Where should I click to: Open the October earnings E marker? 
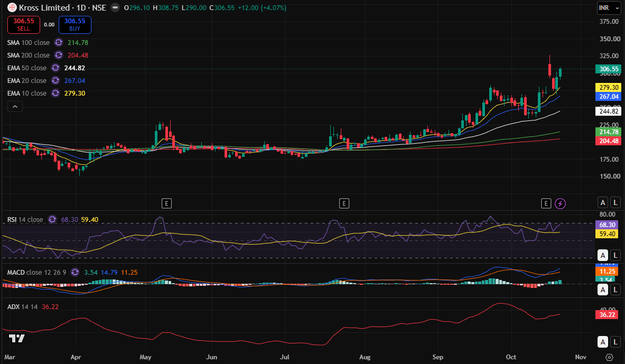(x=546, y=204)
